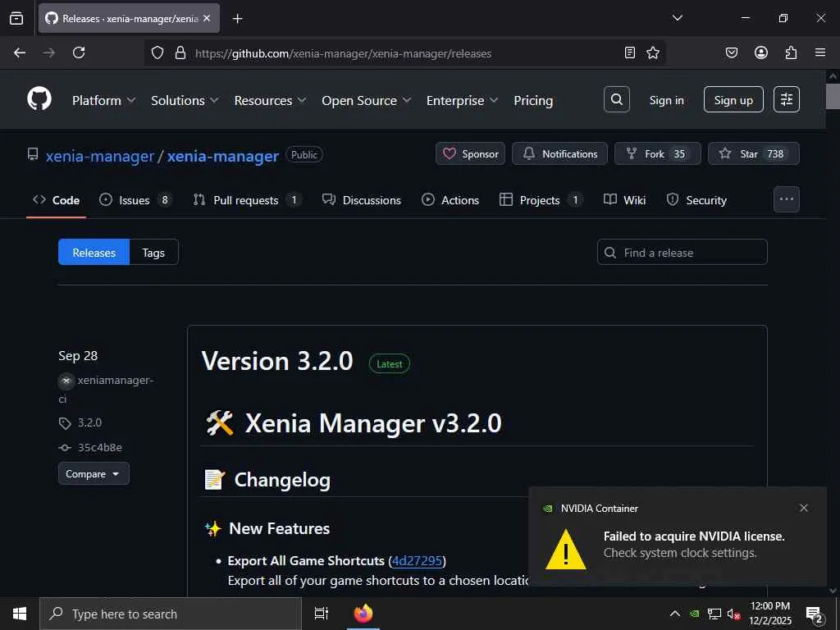This screenshot has height=630, width=840.
Task: Click the GitHub search magnifier button
Action: [617, 99]
